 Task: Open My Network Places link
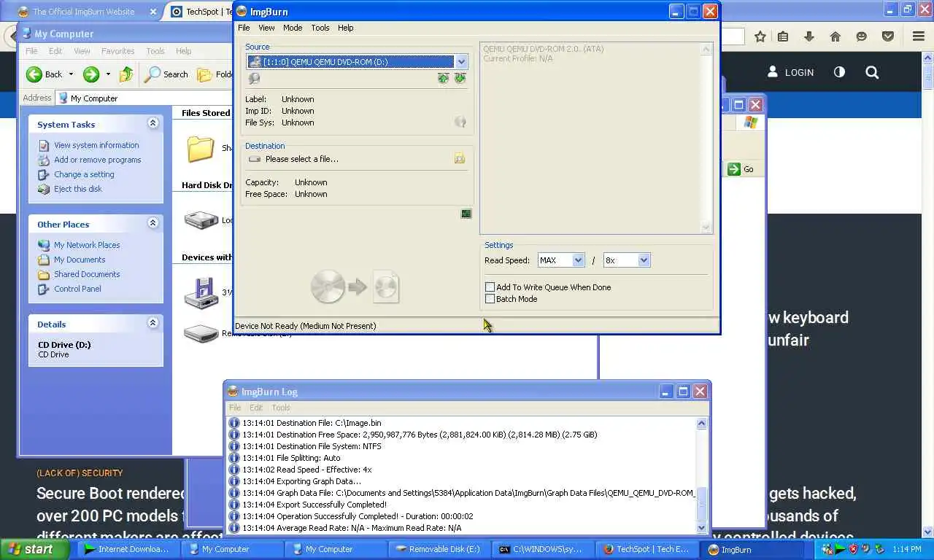pos(87,245)
